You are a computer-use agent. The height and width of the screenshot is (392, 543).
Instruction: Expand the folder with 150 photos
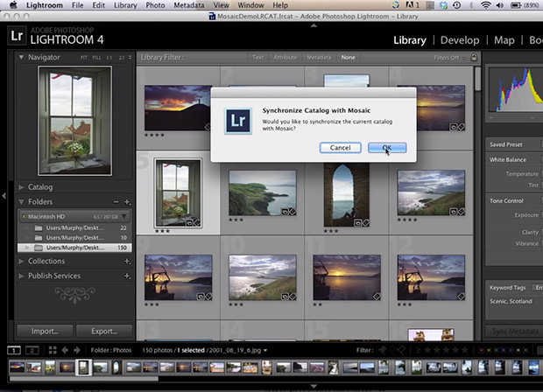pyautogui.click(x=26, y=248)
